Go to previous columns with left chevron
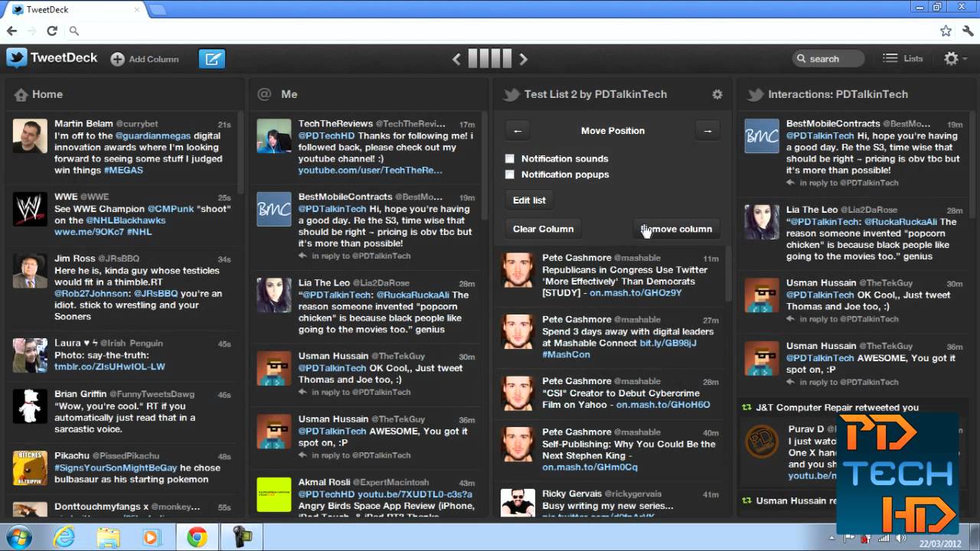This screenshot has height=551, width=980. (x=456, y=59)
